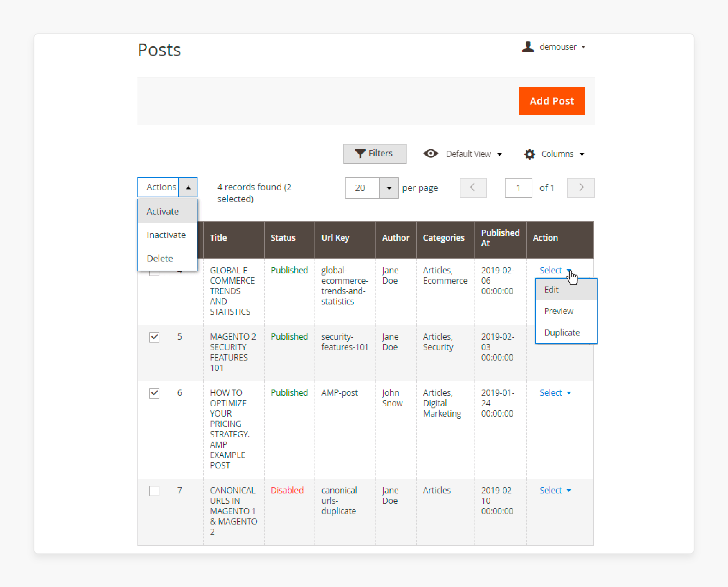
Task: Open Select action for Global E-Commerce post
Action: point(555,270)
